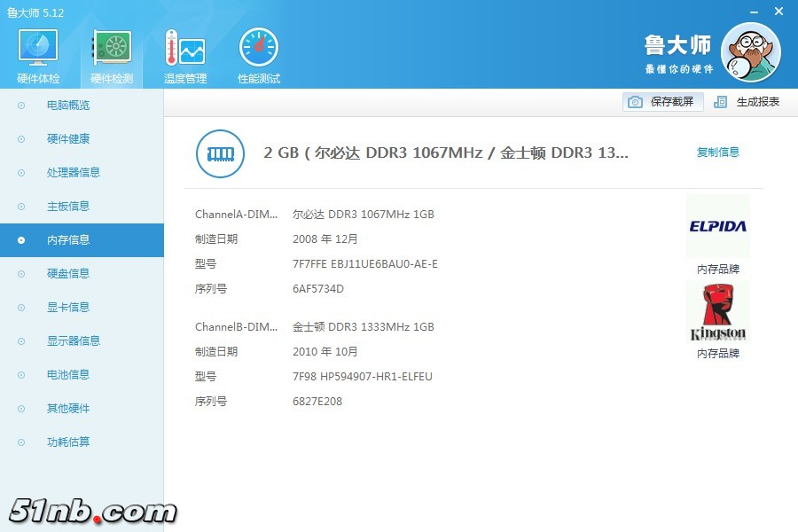
Task: Generate a report with 生成报表
Action: pyautogui.click(x=747, y=102)
